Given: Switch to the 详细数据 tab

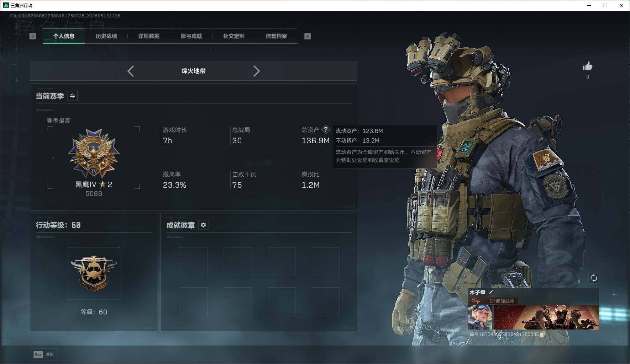Looking at the screenshot, I should [x=149, y=36].
